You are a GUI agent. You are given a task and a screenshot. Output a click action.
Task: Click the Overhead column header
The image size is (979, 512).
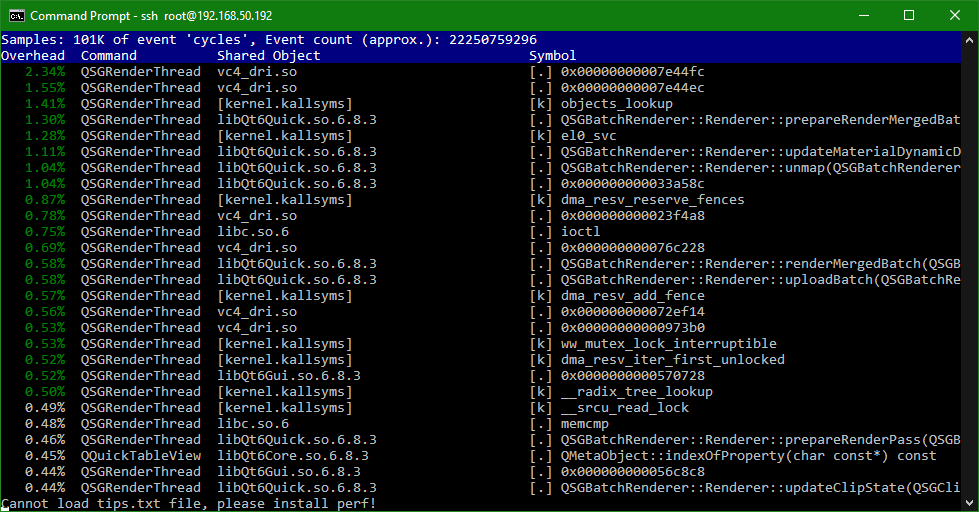pos(33,56)
